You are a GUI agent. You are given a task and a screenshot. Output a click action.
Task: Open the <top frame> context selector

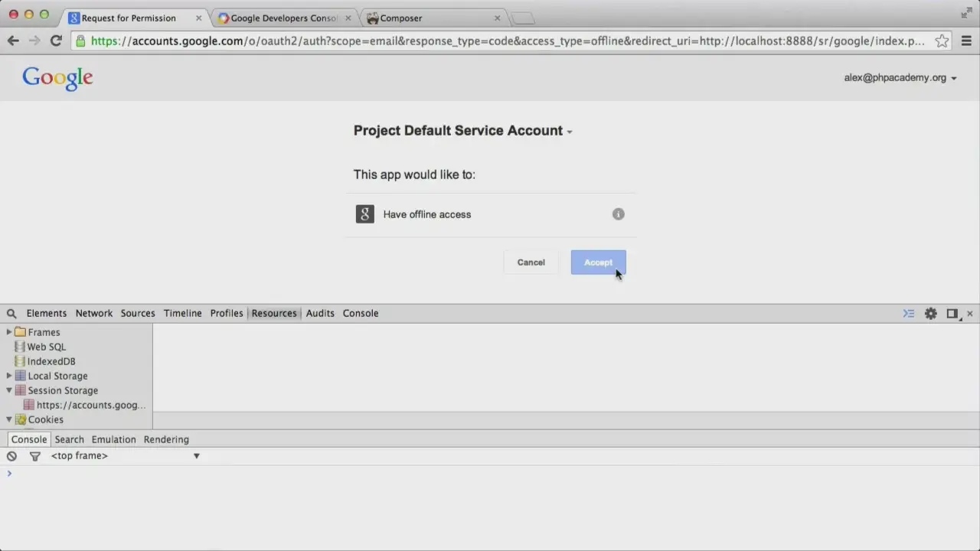(x=126, y=455)
